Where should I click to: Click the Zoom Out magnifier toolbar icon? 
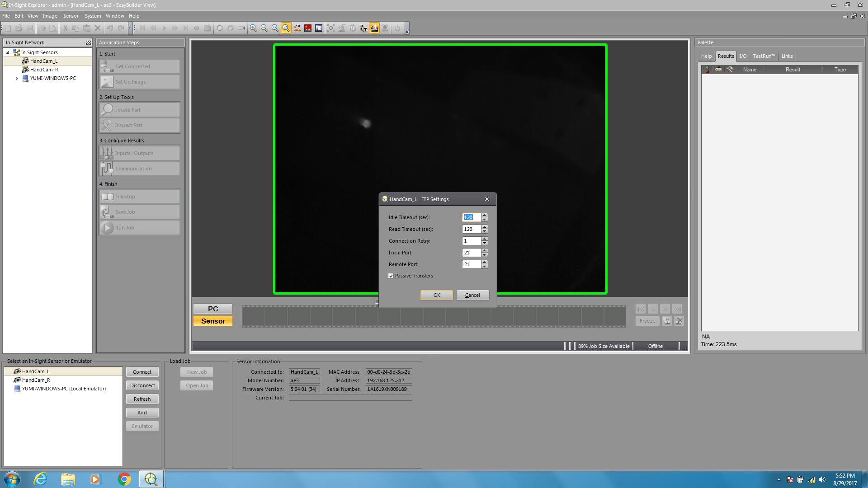coord(264,28)
